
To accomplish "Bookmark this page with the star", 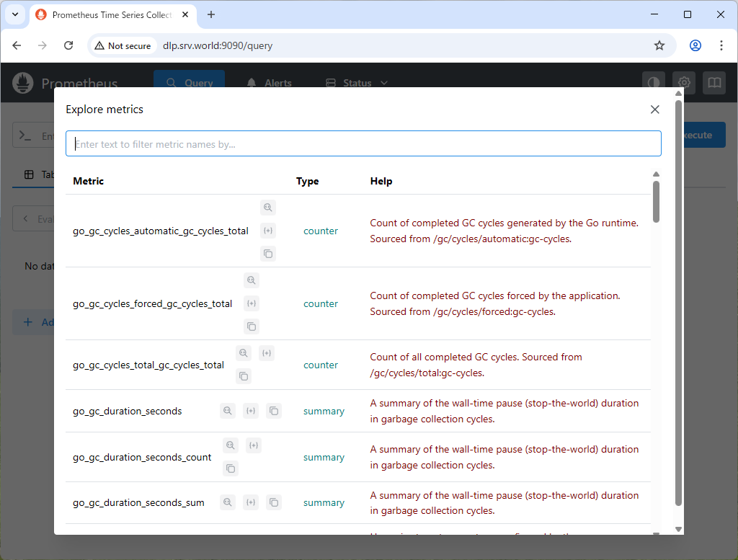I will click(x=659, y=45).
